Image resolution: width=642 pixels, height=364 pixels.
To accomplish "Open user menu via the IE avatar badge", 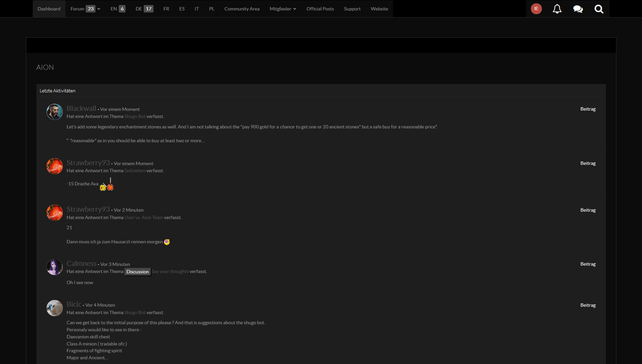I will click(536, 9).
